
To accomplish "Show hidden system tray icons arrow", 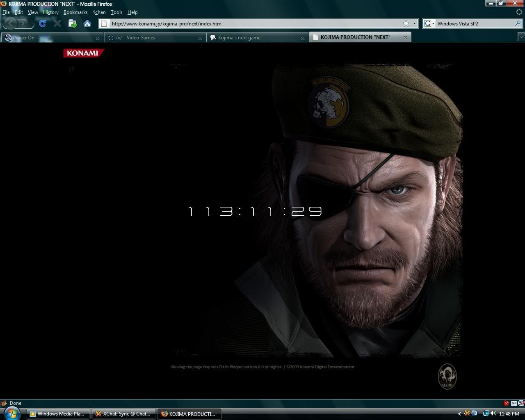I will click(x=460, y=414).
